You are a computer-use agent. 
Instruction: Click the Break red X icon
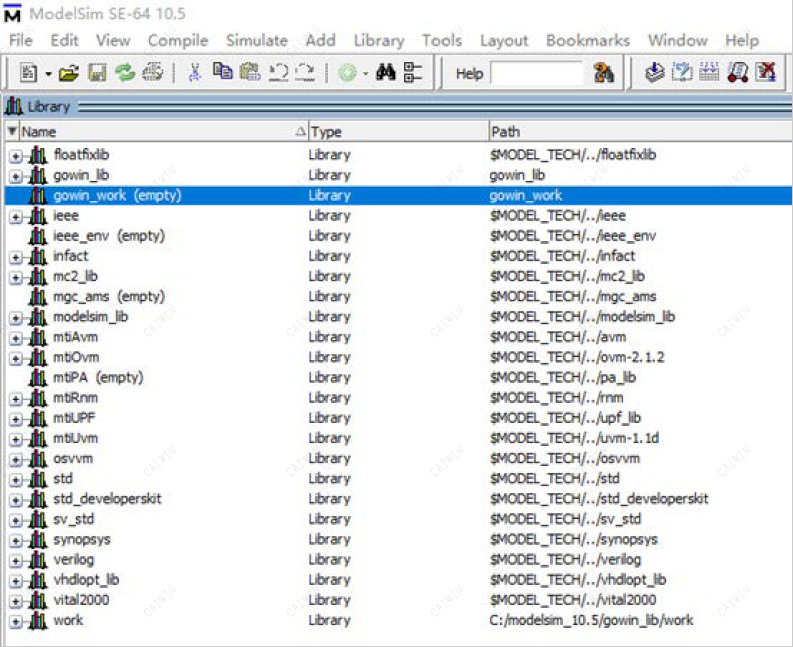(x=766, y=72)
